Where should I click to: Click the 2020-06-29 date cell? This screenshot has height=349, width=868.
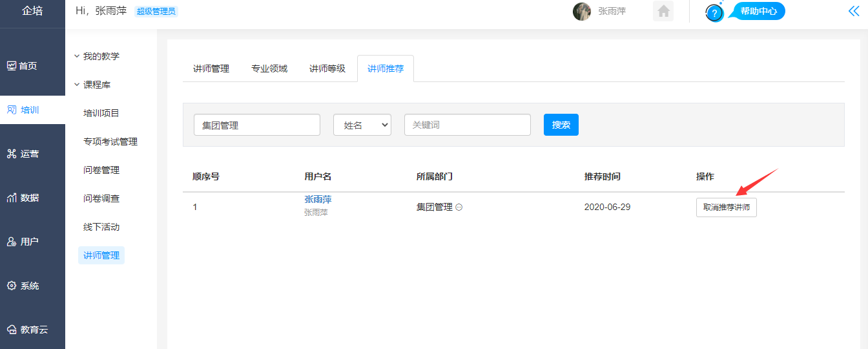(607, 207)
